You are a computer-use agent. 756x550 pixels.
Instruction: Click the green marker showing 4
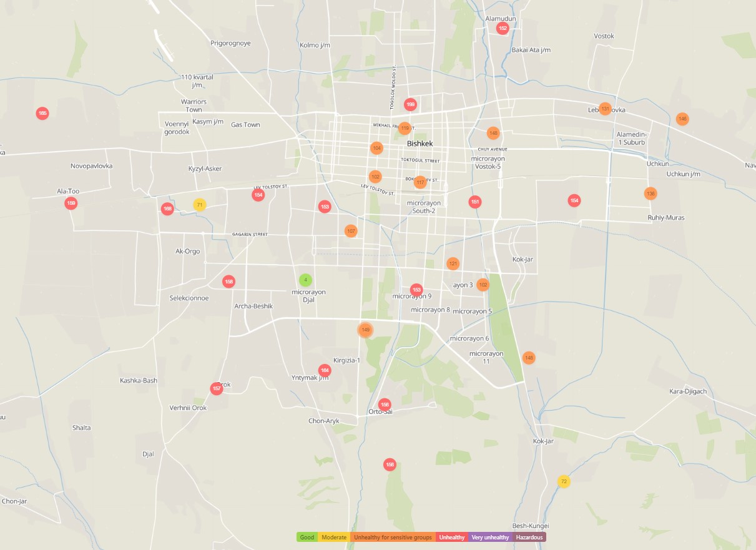(305, 280)
